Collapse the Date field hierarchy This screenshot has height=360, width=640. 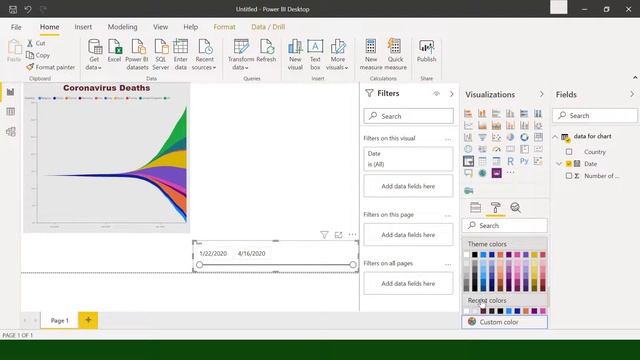point(559,164)
